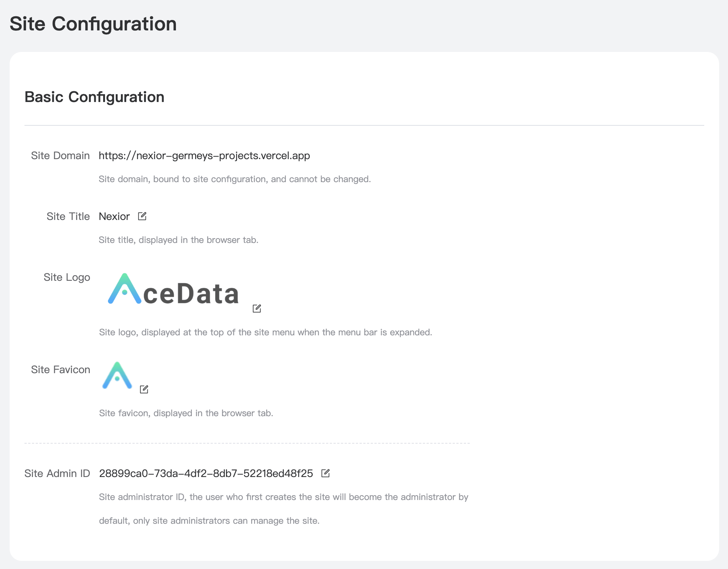
Task: Select the Site Logo field label
Action: [x=67, y=277]
